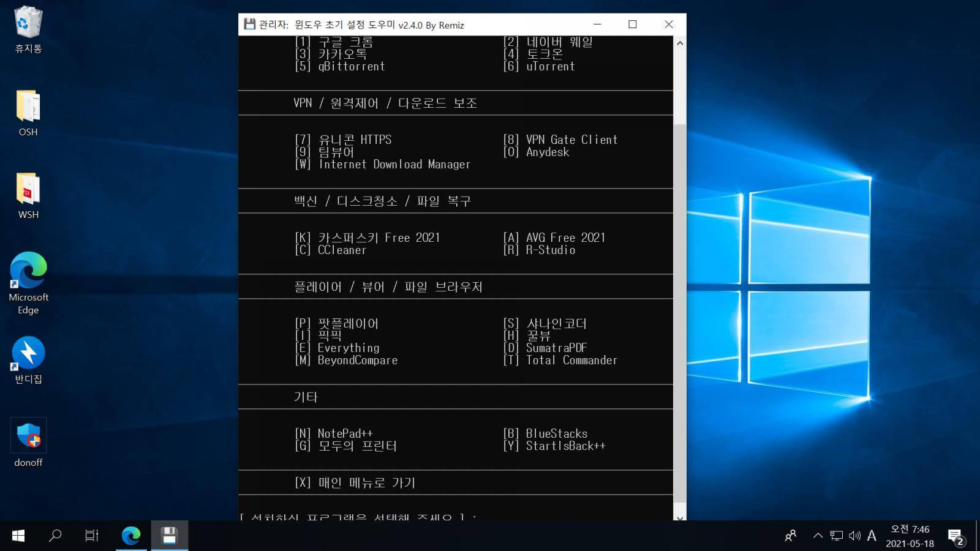
Task: Click the [7] 유니콘 HTTPS entry
Action: point(343,140)
